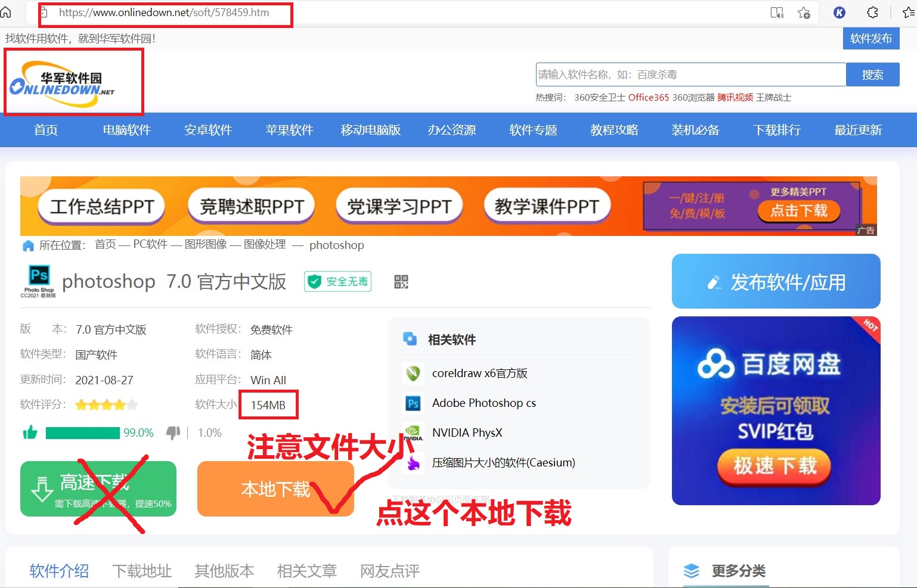Open the QR code next to the software title
The height and width of the screenshot is (588, 917).
[x=401, y=282]
